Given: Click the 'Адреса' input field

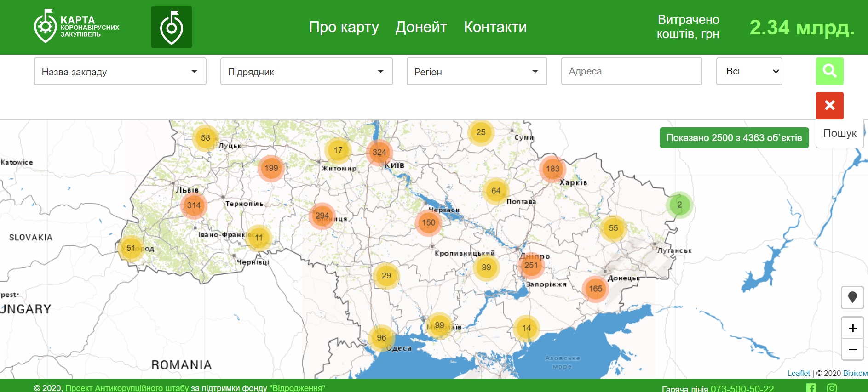Looking at the screenshot, I should pyautogui.click(x=631, y=72).
